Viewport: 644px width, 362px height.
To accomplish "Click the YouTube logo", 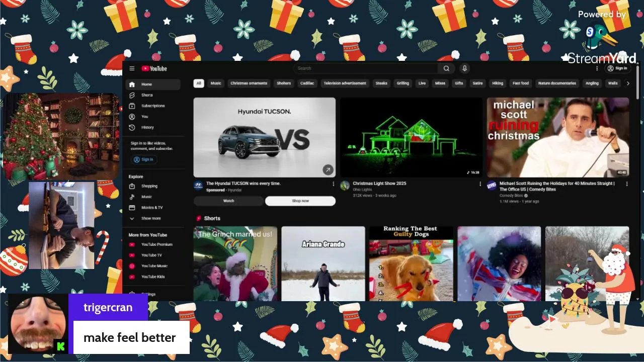I will [x=154, y=68].
